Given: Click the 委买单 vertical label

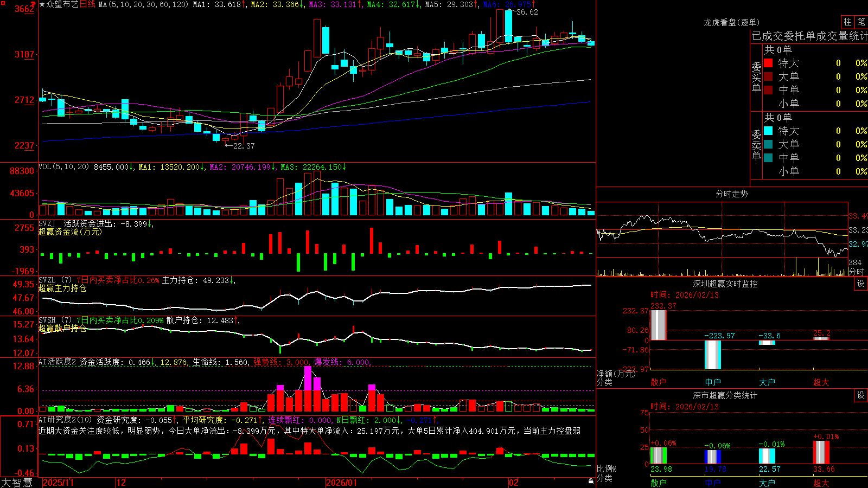Looking at the screenshot, I should [x=756, y=77].
